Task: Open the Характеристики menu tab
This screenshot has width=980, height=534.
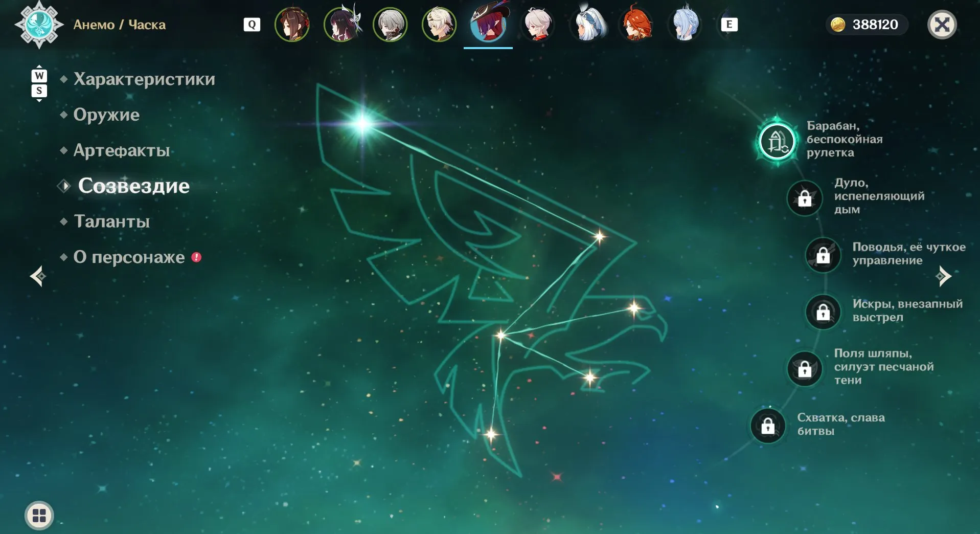Action: [x=144, y=79]
